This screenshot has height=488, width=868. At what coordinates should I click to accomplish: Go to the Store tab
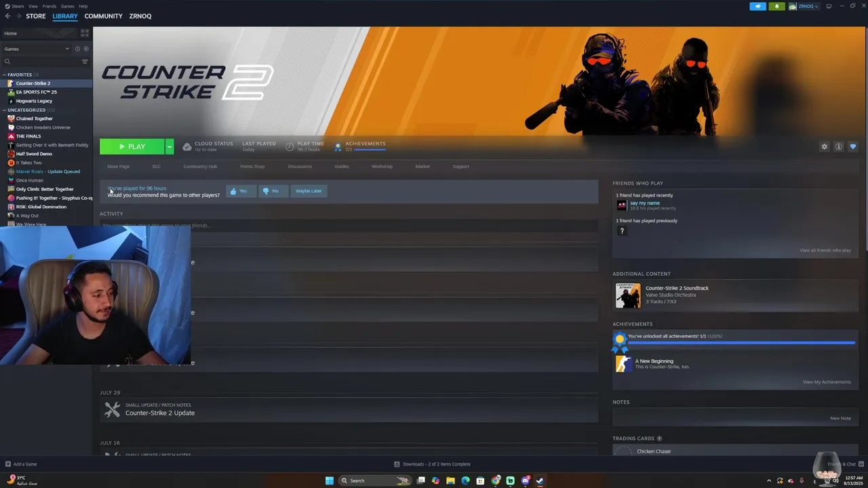[x=36, y=16]
